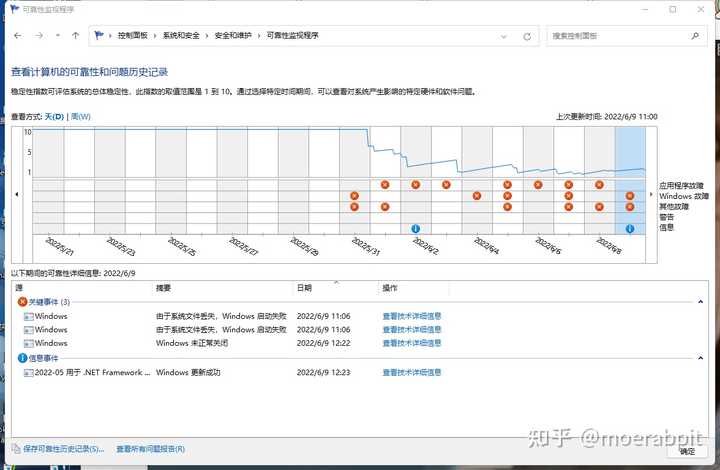Select the Windows failure icon on 2022/6/9
This screenshot has height=470, width=720.
(630, 196)
